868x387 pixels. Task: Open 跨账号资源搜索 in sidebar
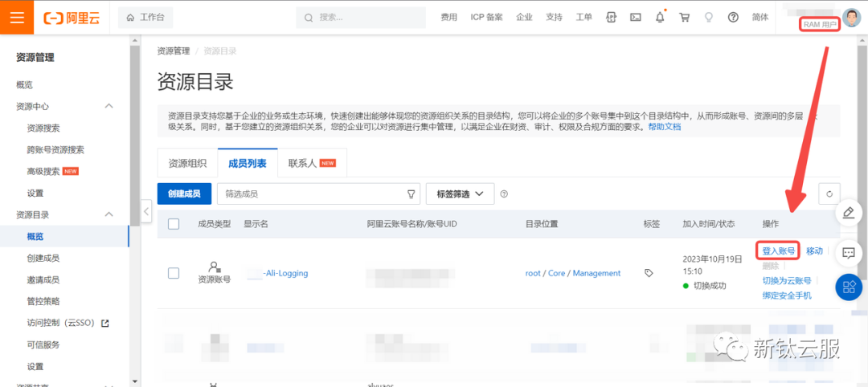(x=55, y=150)
